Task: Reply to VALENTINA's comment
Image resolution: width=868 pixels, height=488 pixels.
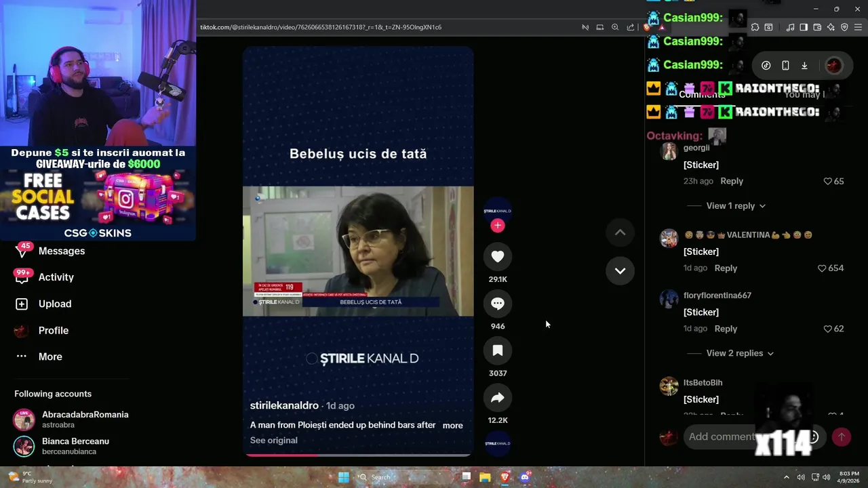Action: [x=726, y=268]
